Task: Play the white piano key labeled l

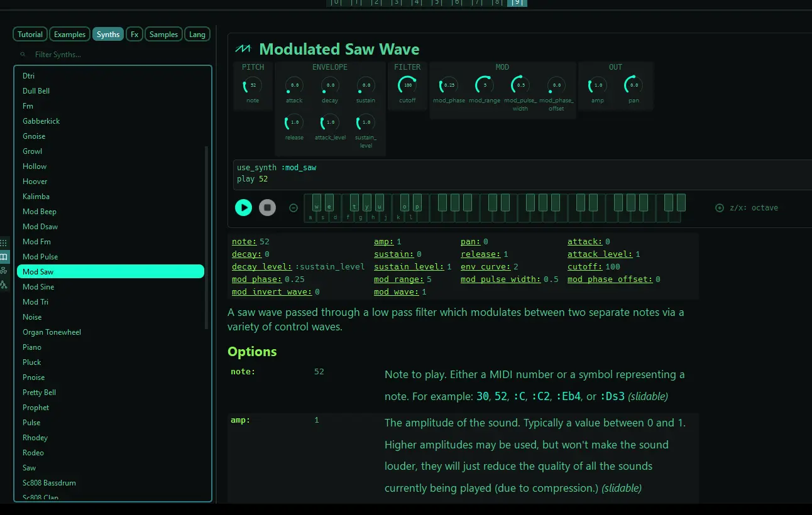Action: click(x=411, y=217)
